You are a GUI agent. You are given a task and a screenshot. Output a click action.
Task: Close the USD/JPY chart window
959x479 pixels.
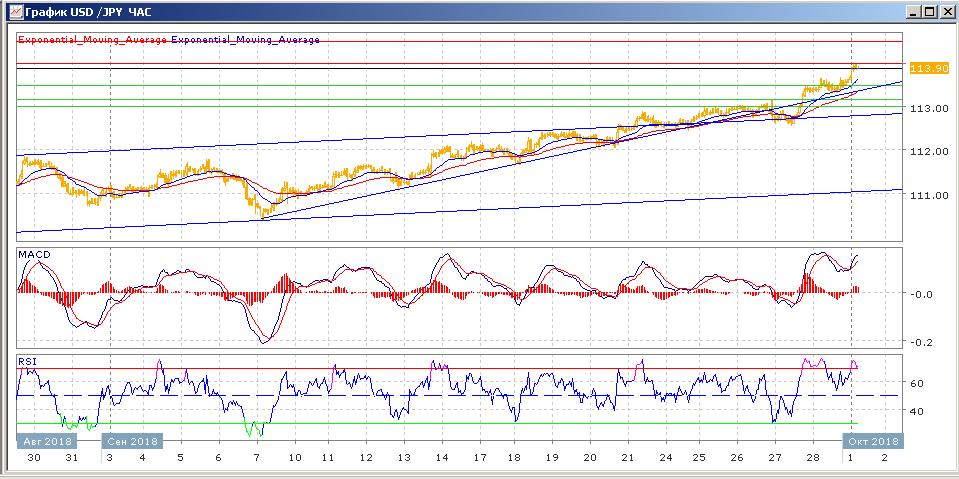[x=946, y=12]
